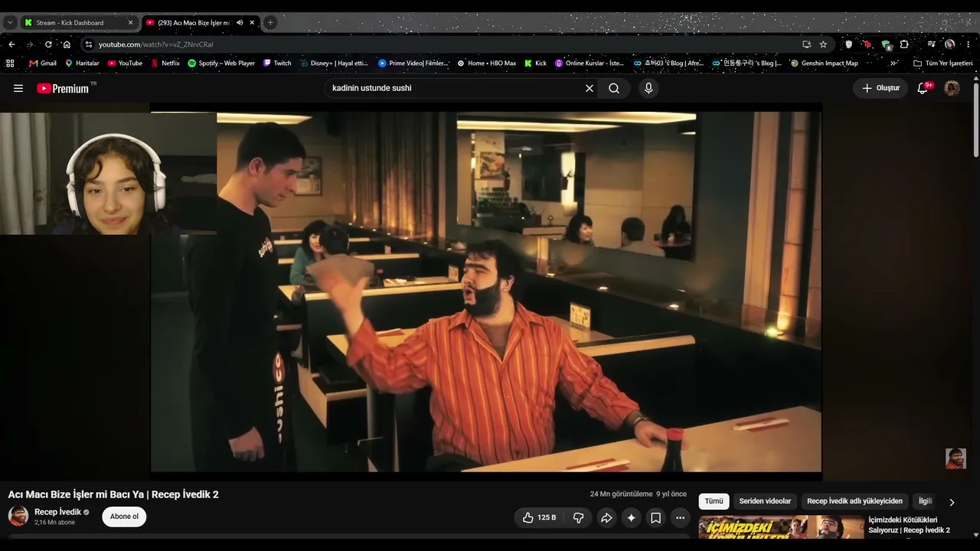
Task: Save video with the bookmark icon
Action: (656, 517)
